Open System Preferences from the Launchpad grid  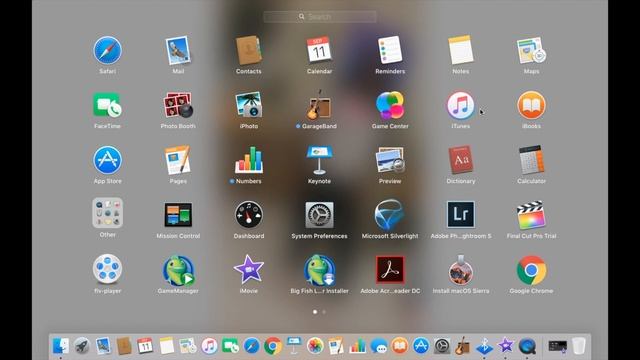319,215
